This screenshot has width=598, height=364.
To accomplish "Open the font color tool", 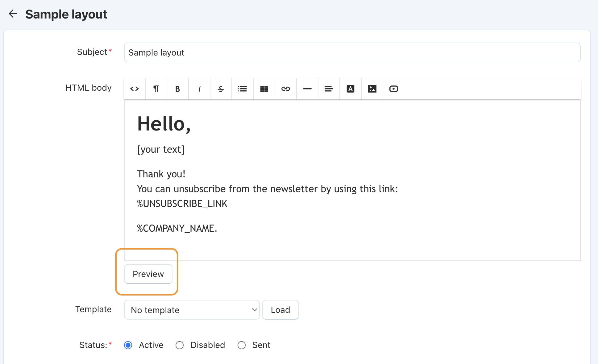I will coord(351,89).
